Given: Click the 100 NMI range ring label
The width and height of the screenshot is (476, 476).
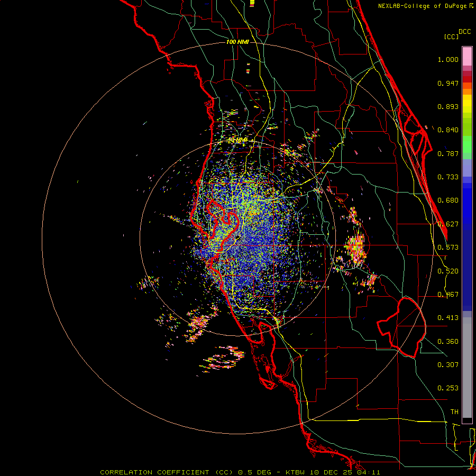Looking at the screenshot, I should click(237, 42).
